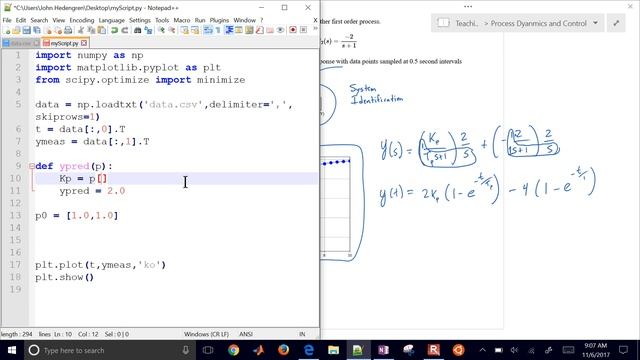Open the Settings menu
This screenshot has width=640, height=360.
point(140,20)
